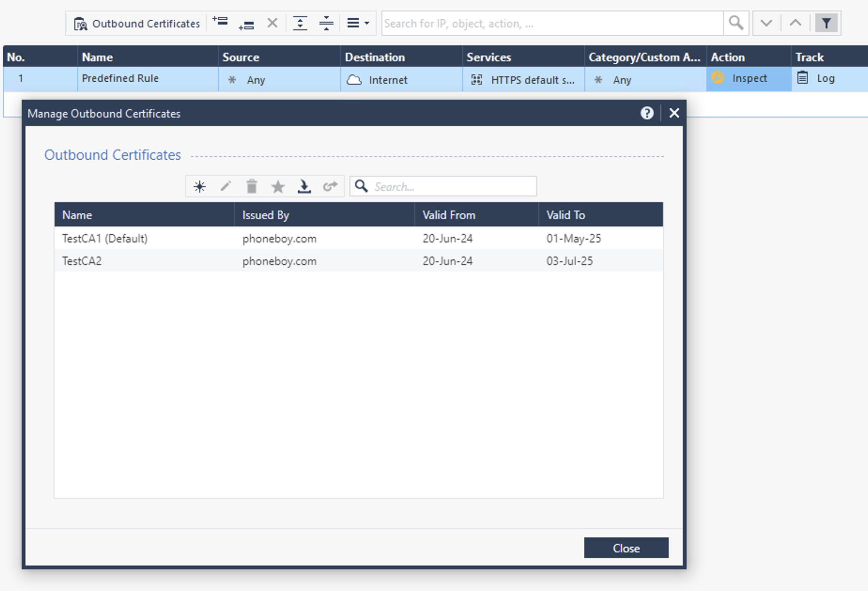Toggle the filter funnel icon
The width and height of the screenshot is (868, 591).
pyautogui.click(x=826, y=23)
